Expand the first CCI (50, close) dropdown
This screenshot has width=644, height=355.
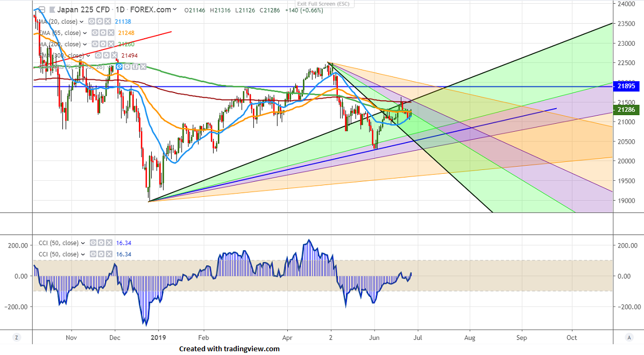tap(83, 243)
